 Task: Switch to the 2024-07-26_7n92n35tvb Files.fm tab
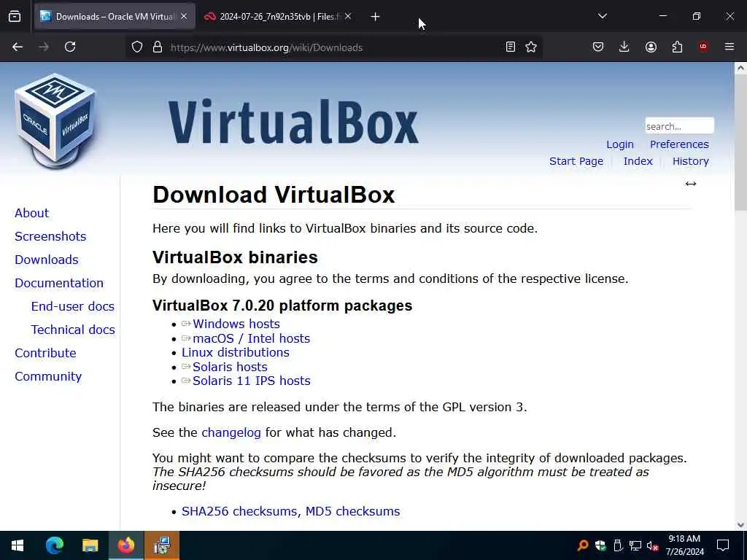click(278, 17)
